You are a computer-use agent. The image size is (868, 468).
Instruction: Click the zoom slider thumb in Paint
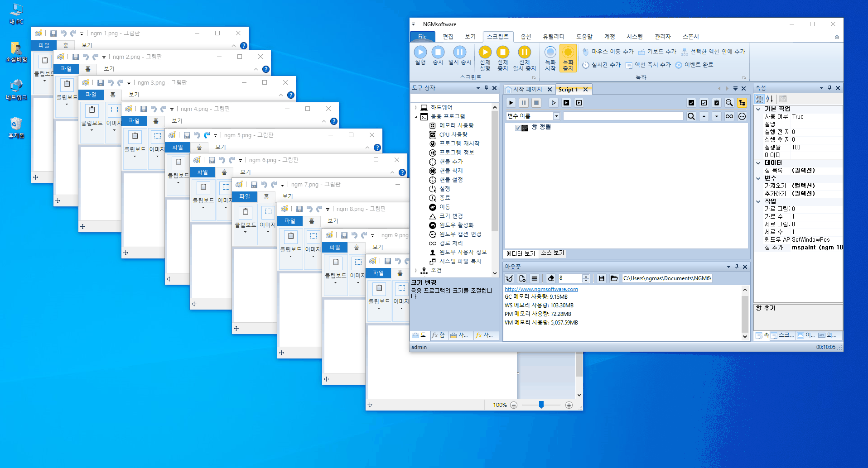[x=541, y=405]
